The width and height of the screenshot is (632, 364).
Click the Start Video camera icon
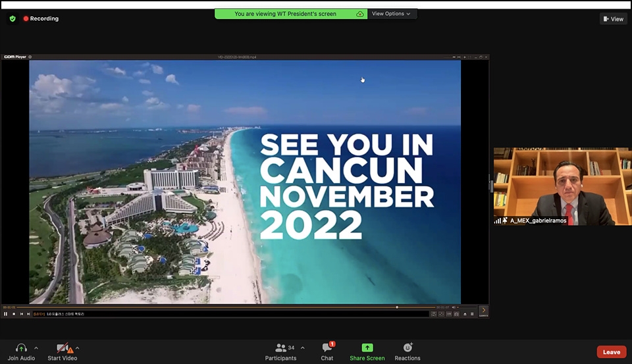point(62,348)
